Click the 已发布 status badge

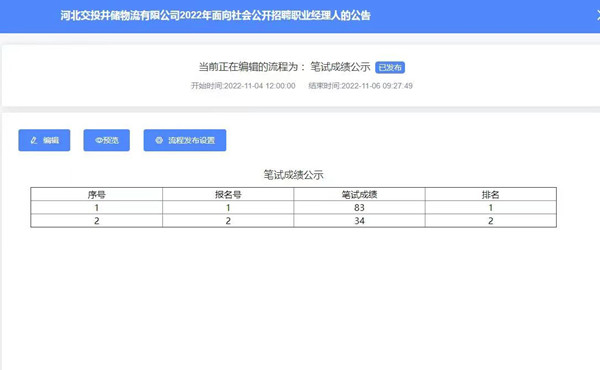[390, 67]
